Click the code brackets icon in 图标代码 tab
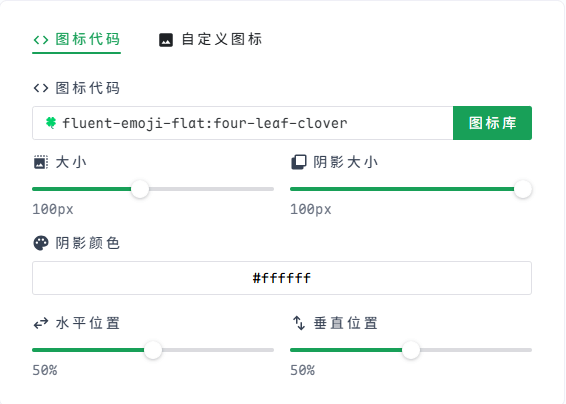This screenshot has width=566, height=404. coord(41,40)
